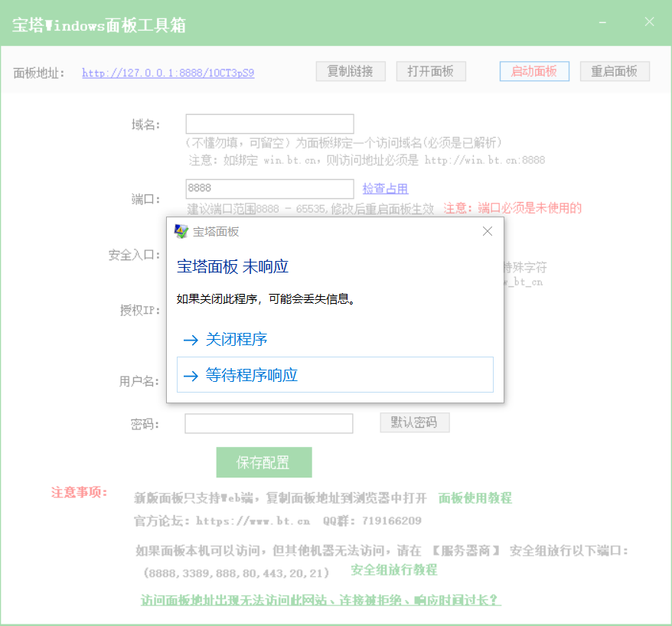Click the 默认密码 button
Image resolution: width=672 pixels, height=626 pixels.
414,422
